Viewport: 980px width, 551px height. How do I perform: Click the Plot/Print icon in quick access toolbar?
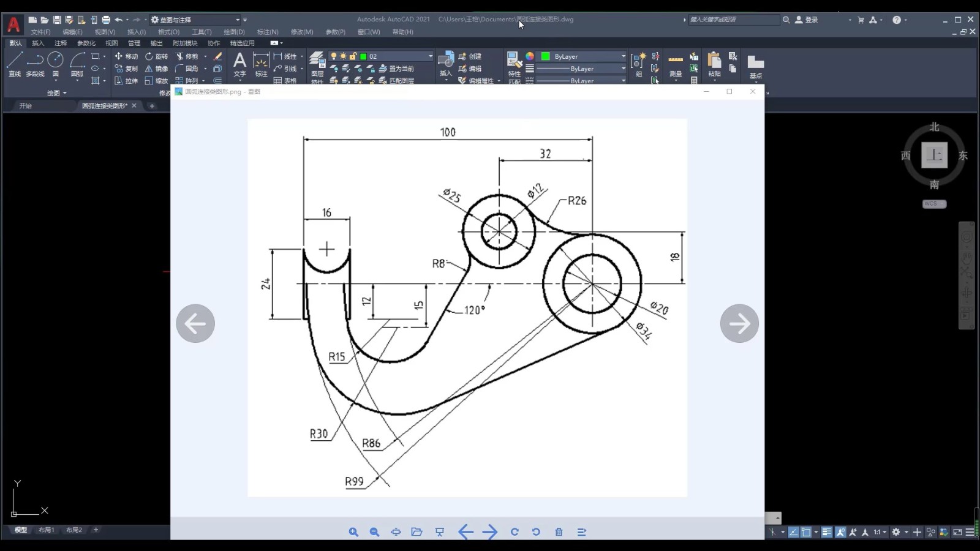(x=106, y=20)
